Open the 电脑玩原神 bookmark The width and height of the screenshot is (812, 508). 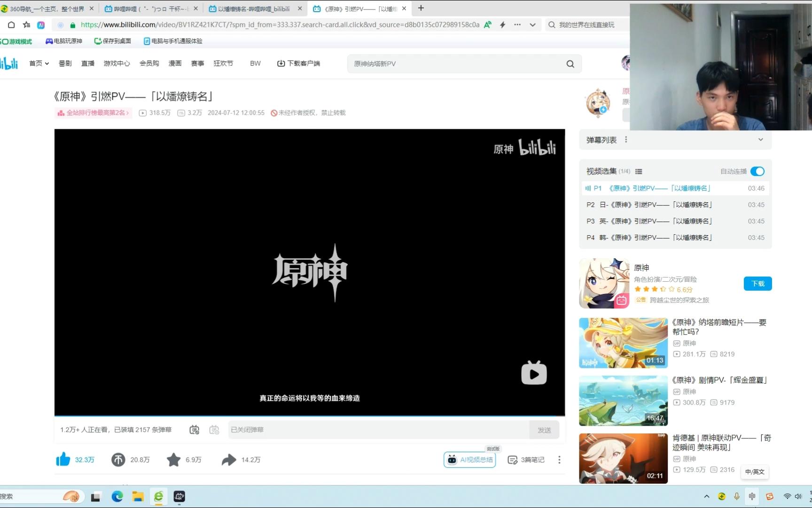(x=63, y=41)
